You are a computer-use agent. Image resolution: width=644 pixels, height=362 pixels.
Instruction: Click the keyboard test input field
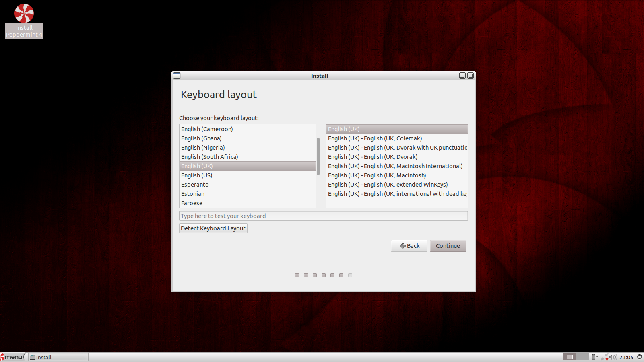(x=323, y=216)
